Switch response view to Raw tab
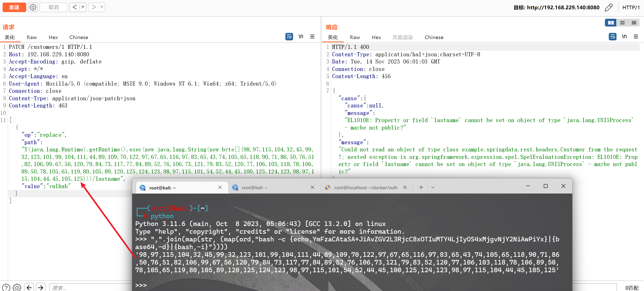The height and width of the screenshot is (291, 644). pyautogui.click(x=355, y=37)
